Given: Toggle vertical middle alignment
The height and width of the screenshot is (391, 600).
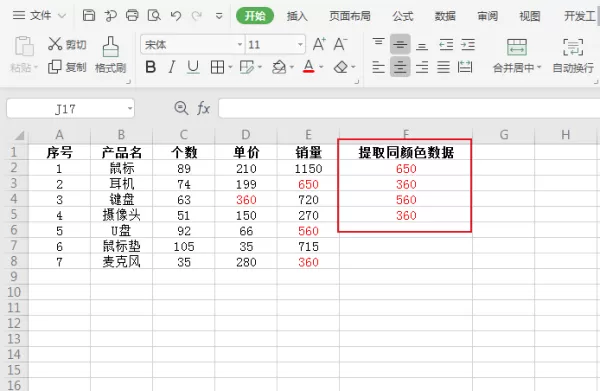Looking at the screenshot, I should click(x=400, y=44).
